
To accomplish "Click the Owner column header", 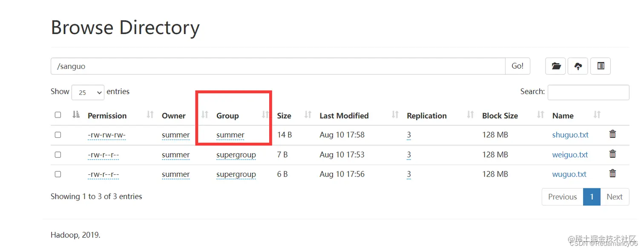I will (173, 116).
